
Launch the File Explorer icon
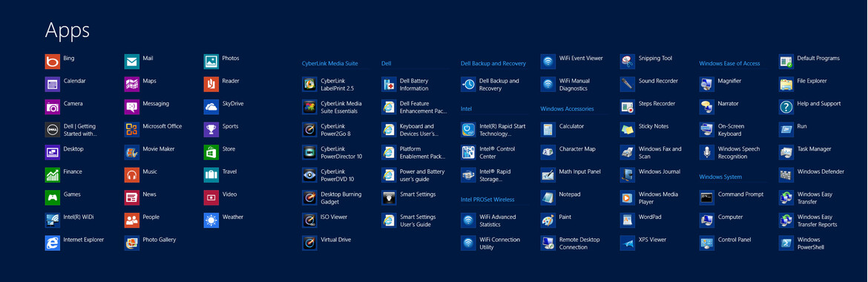point(786,84)
